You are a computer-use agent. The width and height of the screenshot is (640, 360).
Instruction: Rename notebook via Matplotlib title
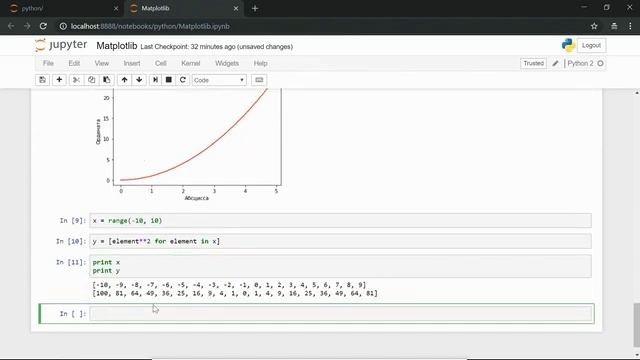[117, 46]
